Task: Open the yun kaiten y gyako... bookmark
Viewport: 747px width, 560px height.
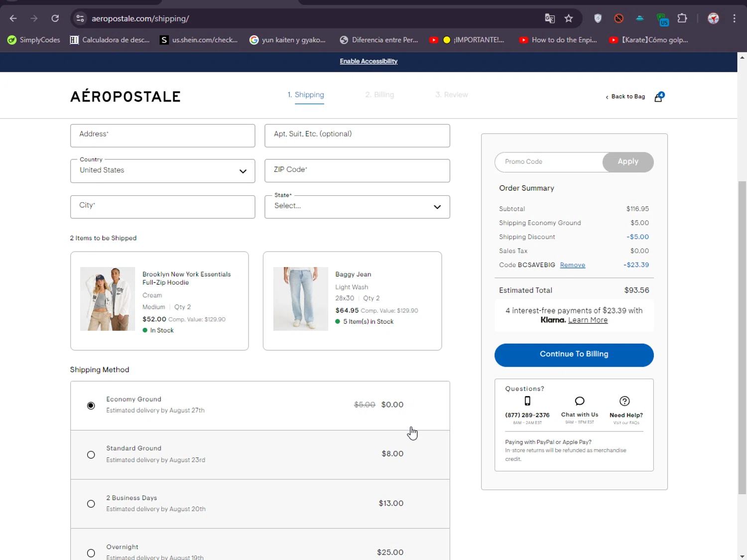Action: click(x=287, y=40)
